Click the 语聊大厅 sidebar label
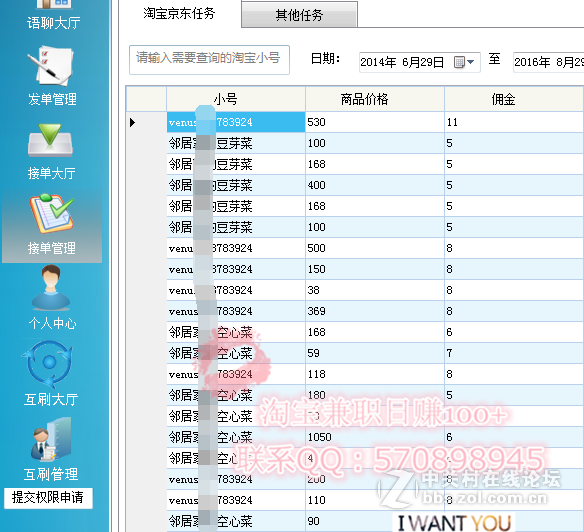Viewport: 584px width, 532px height. point(53,23)
